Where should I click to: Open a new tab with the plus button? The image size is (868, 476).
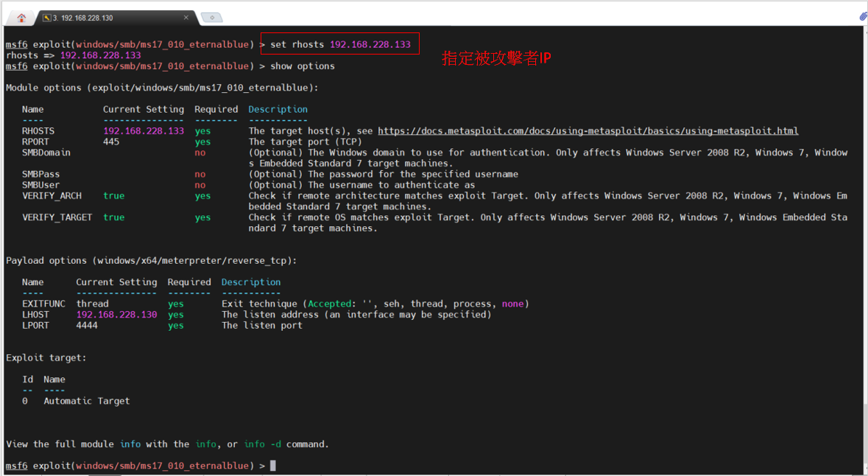tap(211, 18)
